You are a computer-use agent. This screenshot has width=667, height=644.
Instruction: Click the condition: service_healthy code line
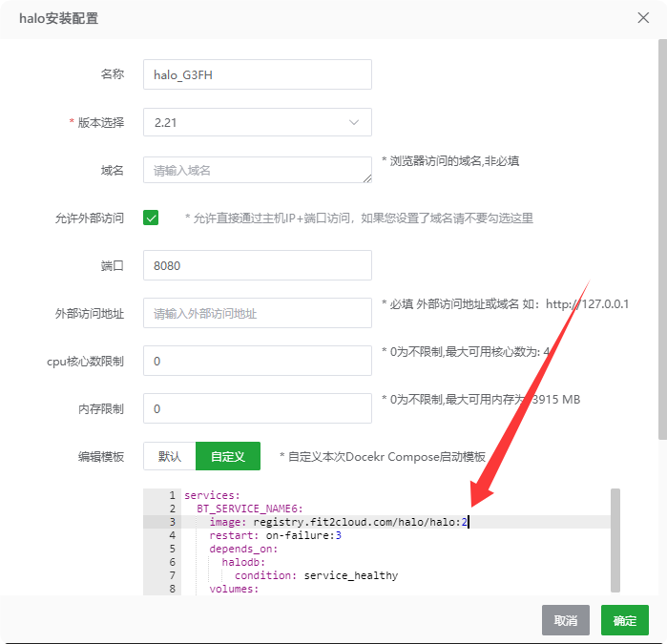(316, 575)
